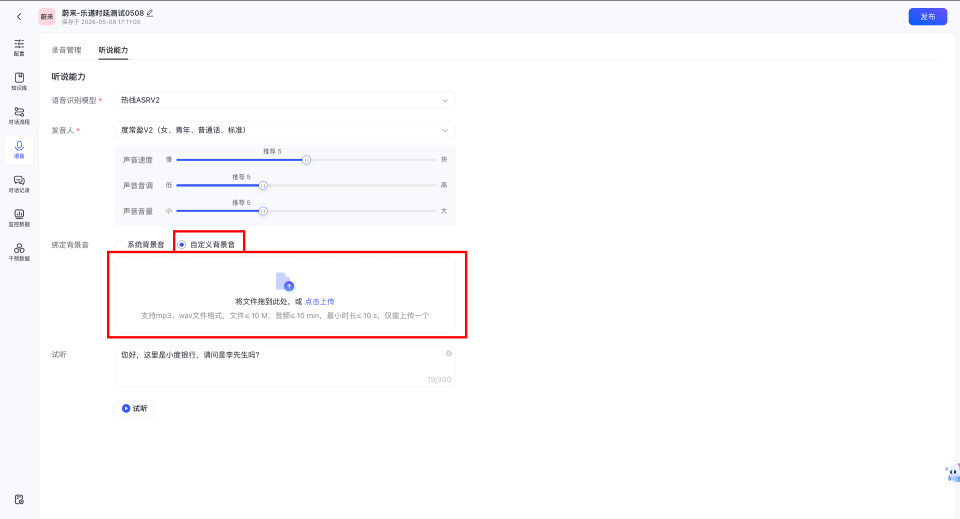Click into the 试听 text area
Viewport: 960px width, 519px height.
[x=285, y=366]
